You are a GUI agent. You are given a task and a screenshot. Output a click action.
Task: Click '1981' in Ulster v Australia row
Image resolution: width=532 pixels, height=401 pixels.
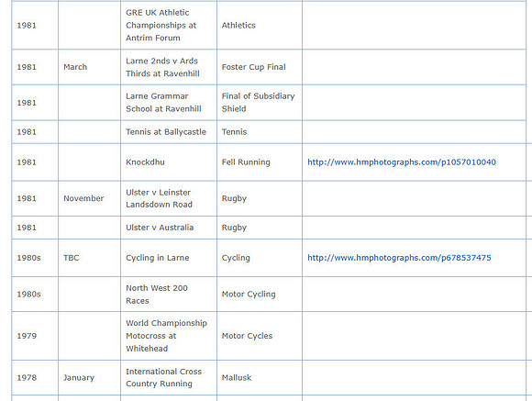(35, 228)
